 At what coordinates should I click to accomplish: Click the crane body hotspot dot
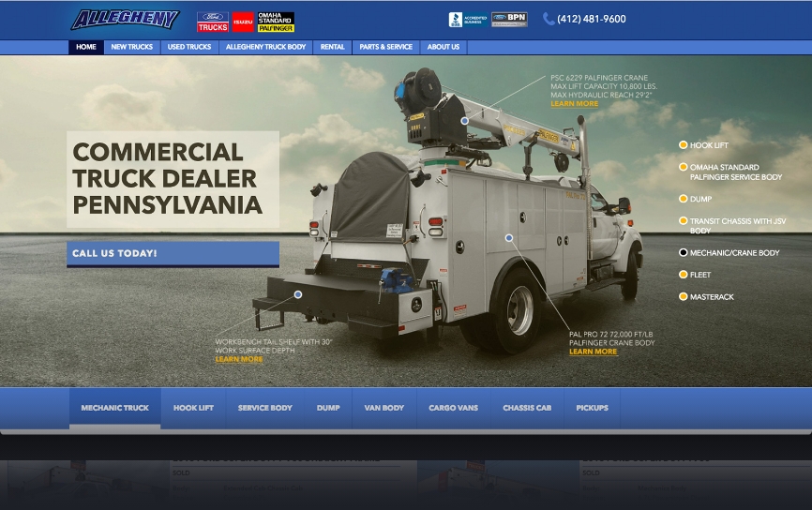point(509,237)
